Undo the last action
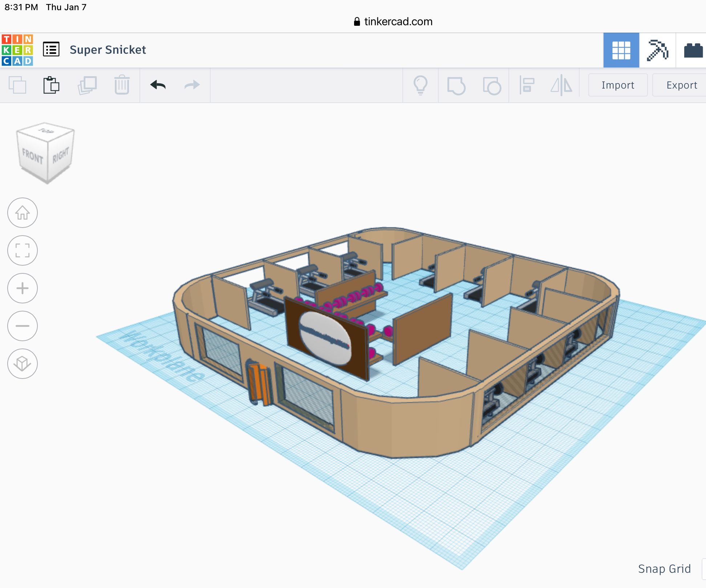The width and height of the screenshot is (706, 588). [x=158, y=85]
